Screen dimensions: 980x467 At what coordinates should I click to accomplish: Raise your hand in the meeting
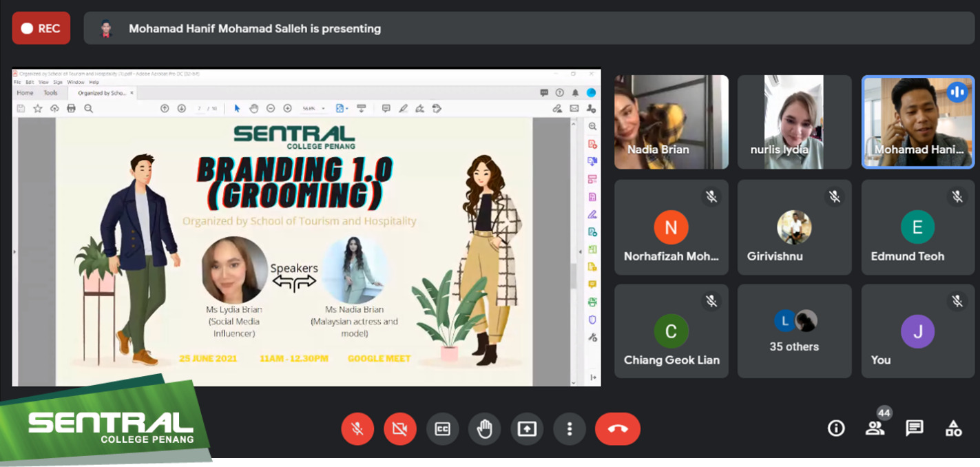(485, 429)
